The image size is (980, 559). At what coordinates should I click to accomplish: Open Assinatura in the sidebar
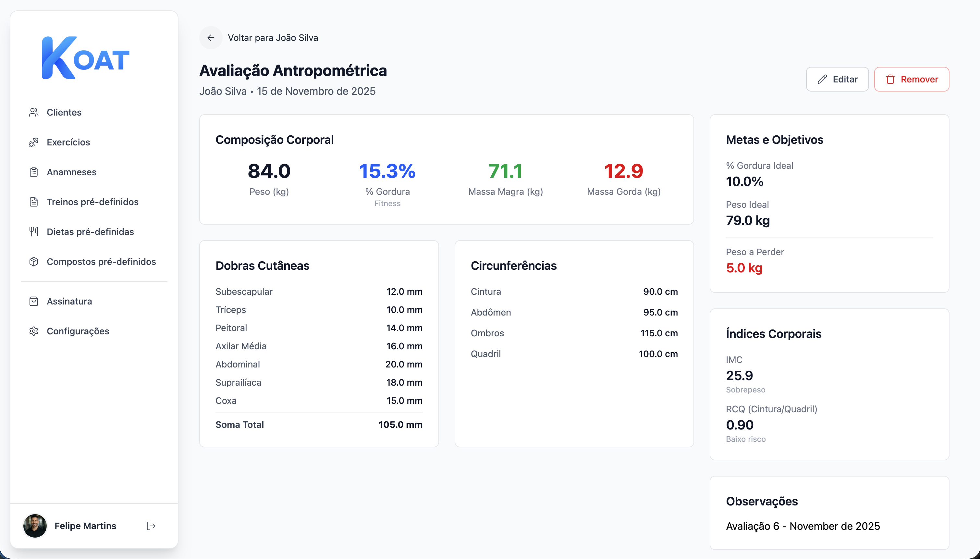click(69, 301)
